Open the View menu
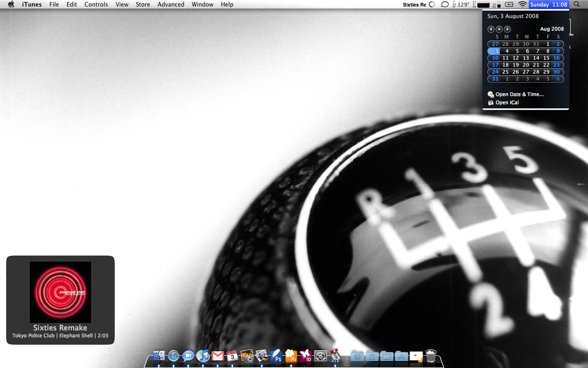588x368 pixels. pyautogui.click(x=122, y=4)
